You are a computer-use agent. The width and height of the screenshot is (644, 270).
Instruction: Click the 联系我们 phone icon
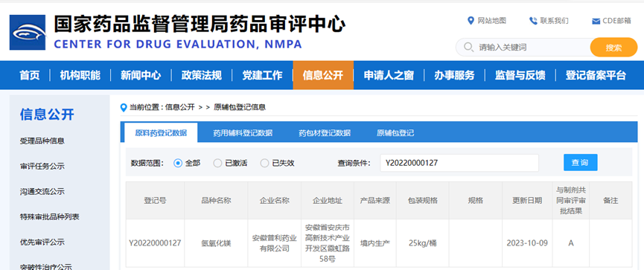point(533,21)
